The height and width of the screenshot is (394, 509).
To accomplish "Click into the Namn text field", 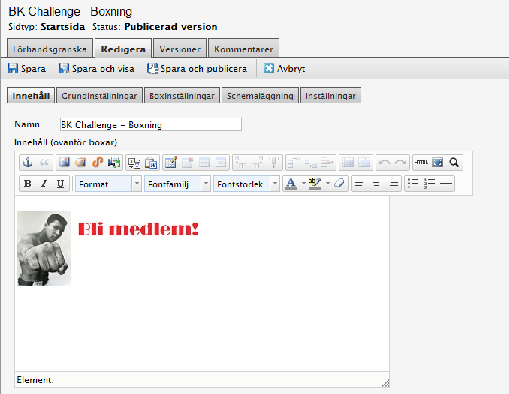I will [x=151, y=124].
